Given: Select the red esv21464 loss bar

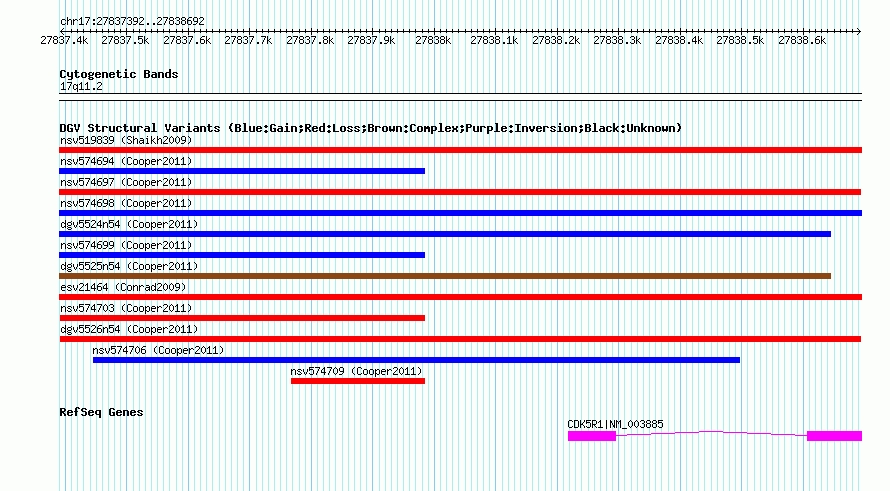Looking at the screenshot, I should point(460,297).
